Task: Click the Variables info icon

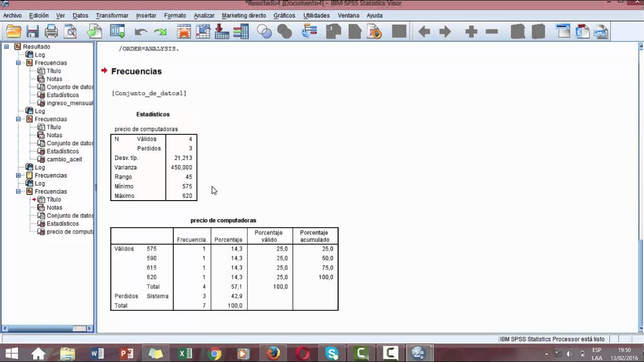Action: click(241, 32)
